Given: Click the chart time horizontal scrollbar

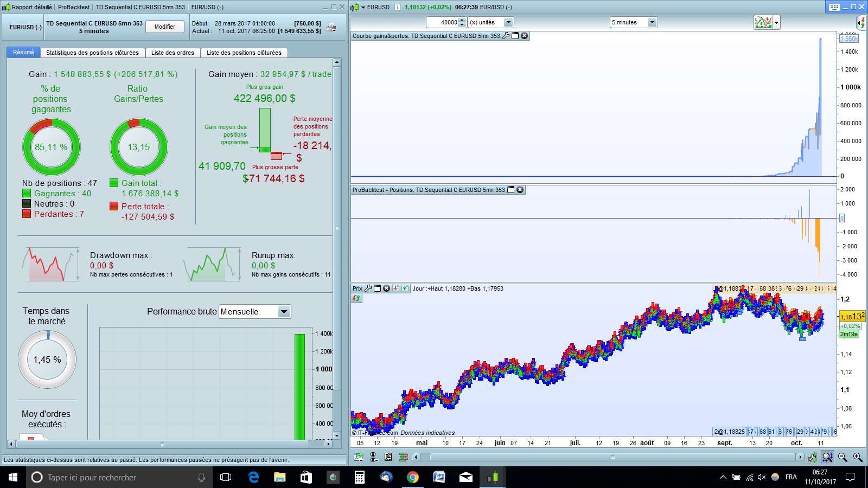Looking at the screenshot, I should 612,457.
